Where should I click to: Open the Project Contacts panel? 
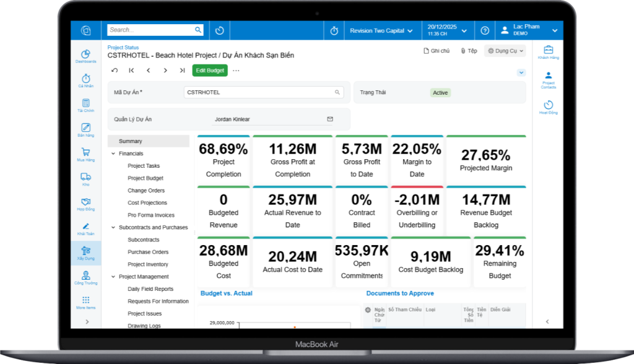[x=547, y=77]
